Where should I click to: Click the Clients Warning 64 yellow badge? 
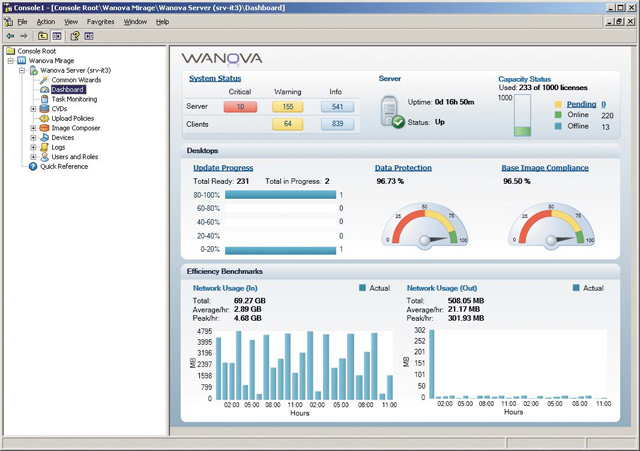pyautogui.click(x=288, y=124)
